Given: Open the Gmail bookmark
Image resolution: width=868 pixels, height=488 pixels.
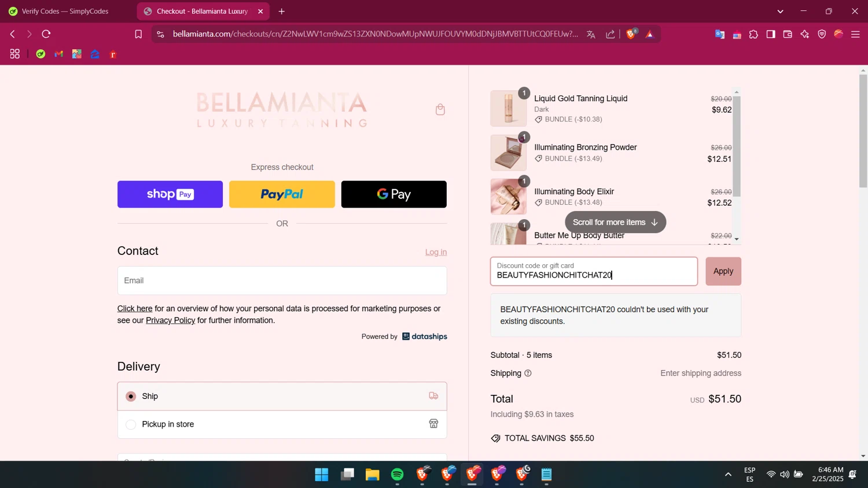Looking at the screenshot, I should tap(58, 54).
